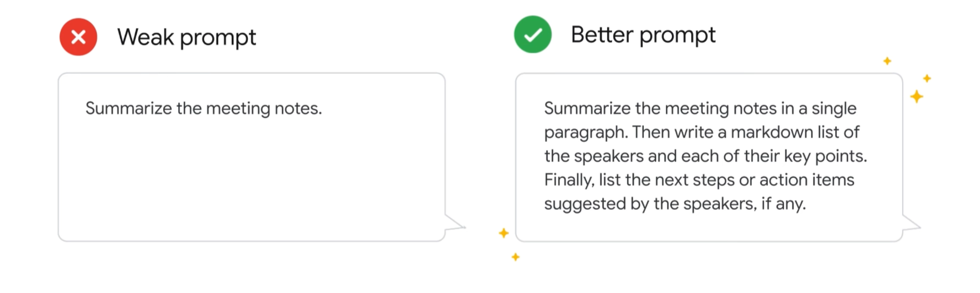This screenshot has width=980, height=293.
Task: Select the lowest sparkle beneath Better prompt box
Action: click(515, 257)
